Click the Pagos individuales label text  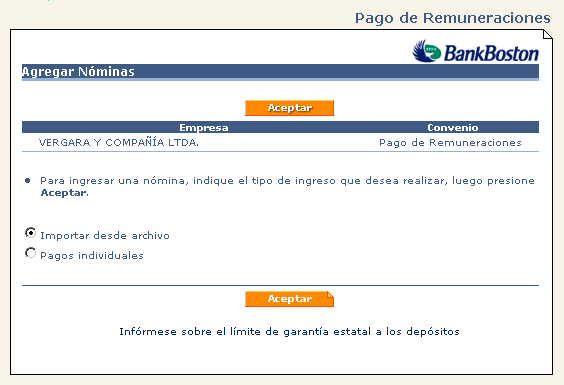point(92,255)
